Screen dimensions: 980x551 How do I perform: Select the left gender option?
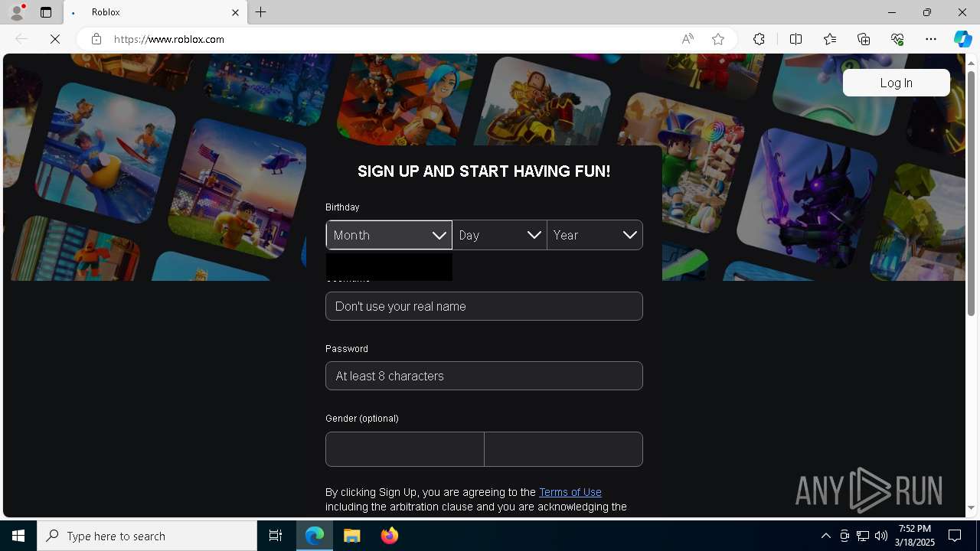[404, 449]
